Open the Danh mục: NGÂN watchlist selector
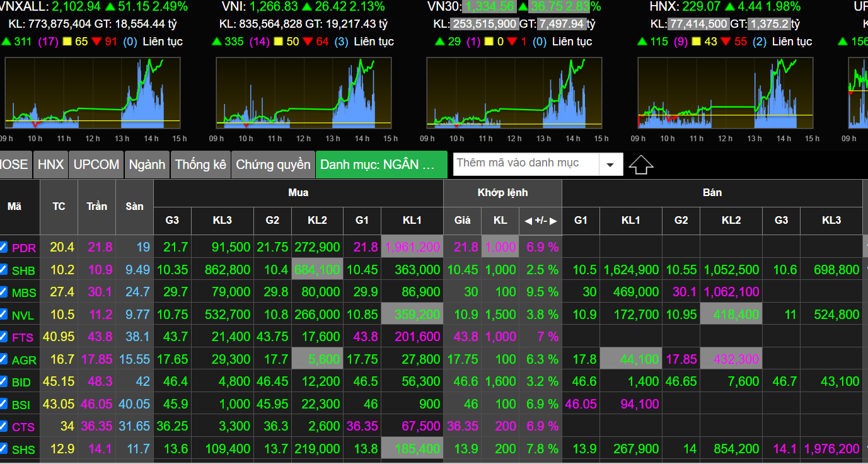Viewport: 868px width, 464px height. coord(381,165)
